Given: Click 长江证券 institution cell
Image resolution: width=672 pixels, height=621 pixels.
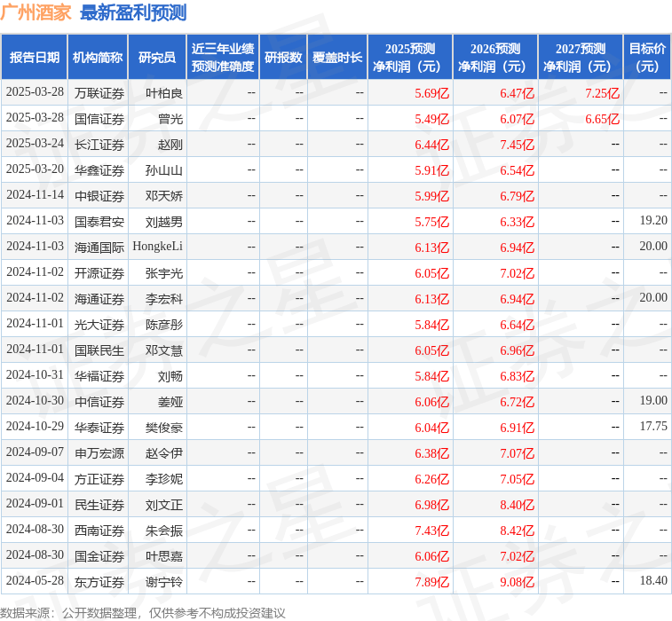Looking at the screenshot, I should pyautogui.click(x=99, y=145).
